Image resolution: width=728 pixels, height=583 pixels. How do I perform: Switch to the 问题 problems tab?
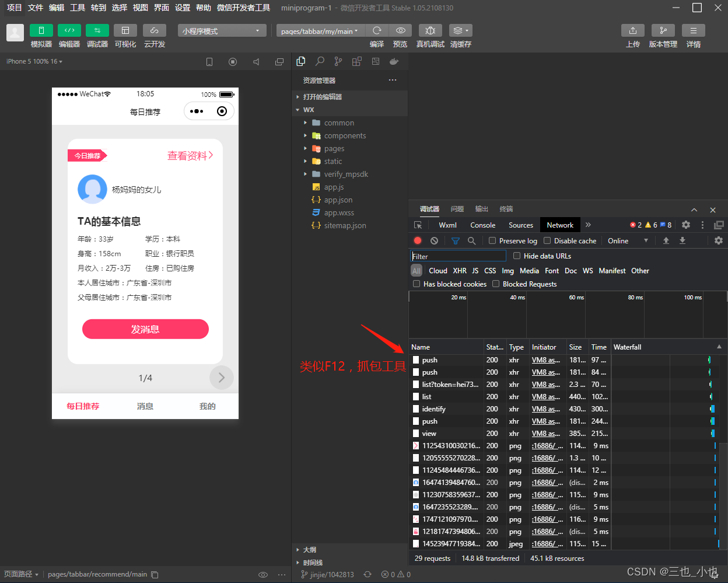click(x=457, y=209)
